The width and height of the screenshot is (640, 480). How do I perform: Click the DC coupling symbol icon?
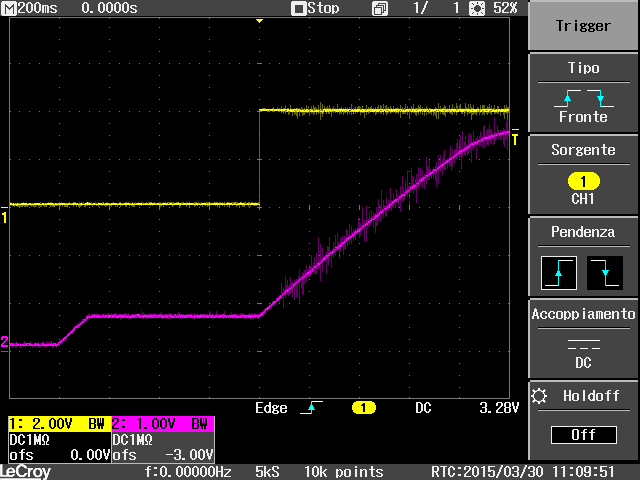584,344
